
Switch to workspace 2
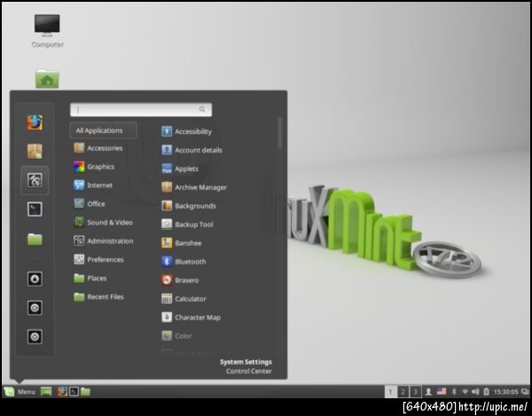coord(403,391)
